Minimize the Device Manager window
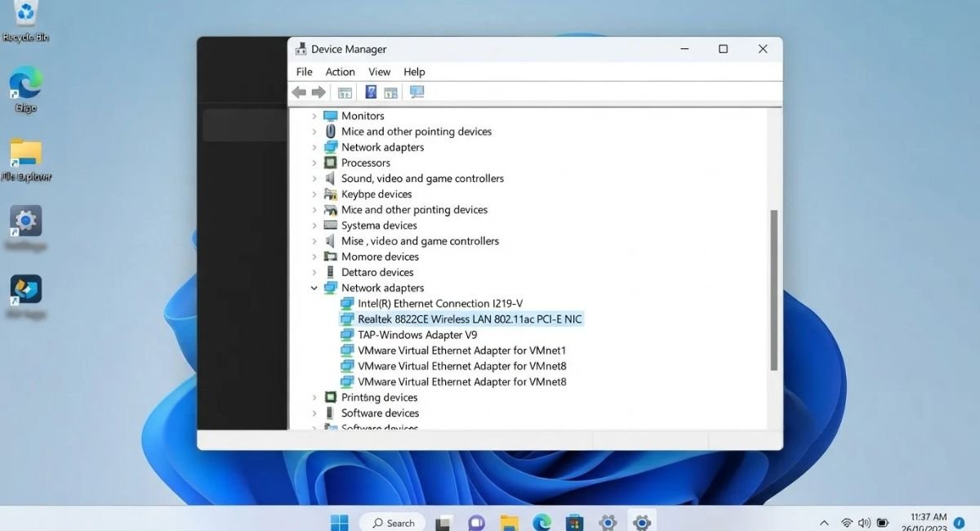 click(683, 49)
